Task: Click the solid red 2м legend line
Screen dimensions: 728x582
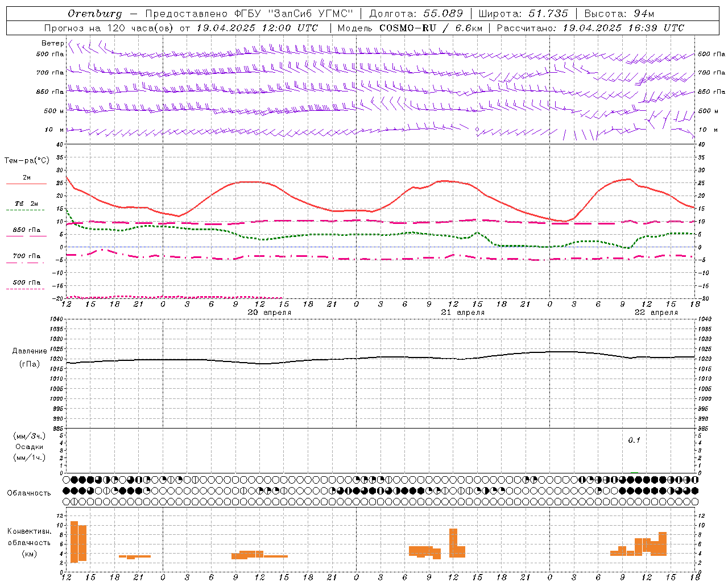Action: tap(26, 184)
